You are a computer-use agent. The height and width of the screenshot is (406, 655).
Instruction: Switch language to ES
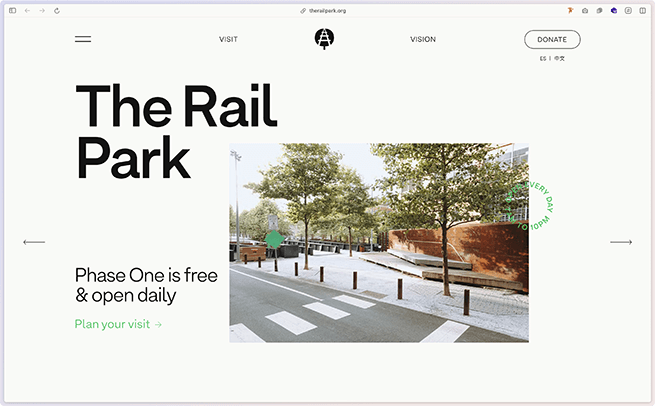543,58
